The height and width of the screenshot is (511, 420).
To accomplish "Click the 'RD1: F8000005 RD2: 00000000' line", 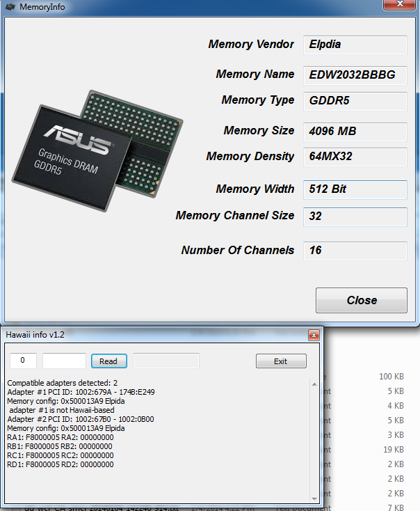I will 60,465.
